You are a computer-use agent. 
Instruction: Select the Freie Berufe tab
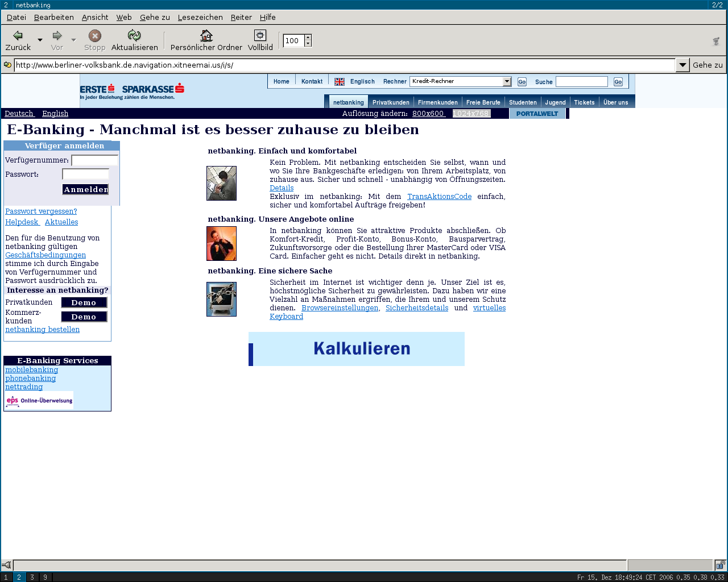tap(483, 102)
